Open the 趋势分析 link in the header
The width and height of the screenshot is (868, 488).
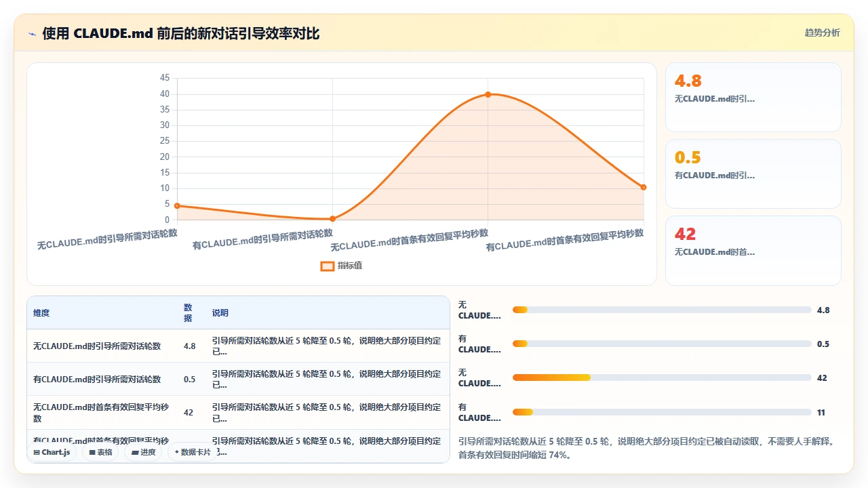coord(822,33)
